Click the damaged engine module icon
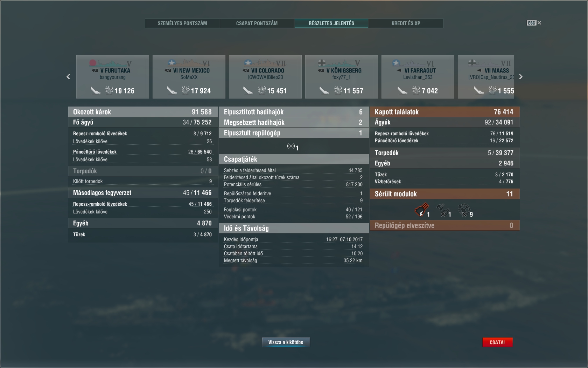 tap(421, 210)
